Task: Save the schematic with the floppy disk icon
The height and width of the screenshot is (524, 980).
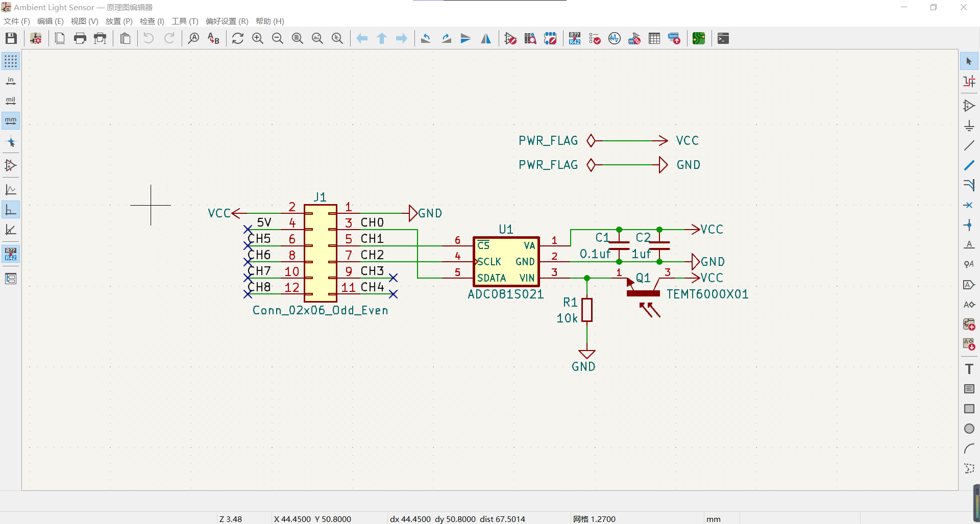Action: point(11,38)
